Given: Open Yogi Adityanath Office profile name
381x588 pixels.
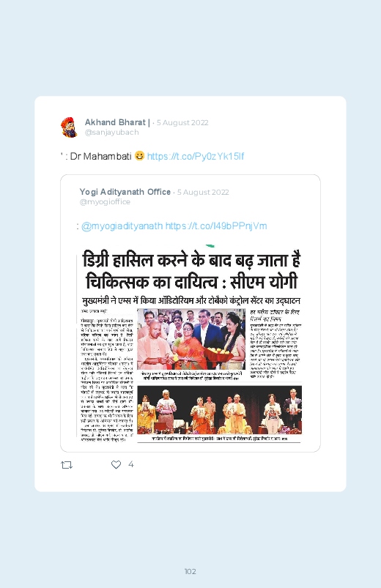Looking at the screenshot, I should point(125,192).
